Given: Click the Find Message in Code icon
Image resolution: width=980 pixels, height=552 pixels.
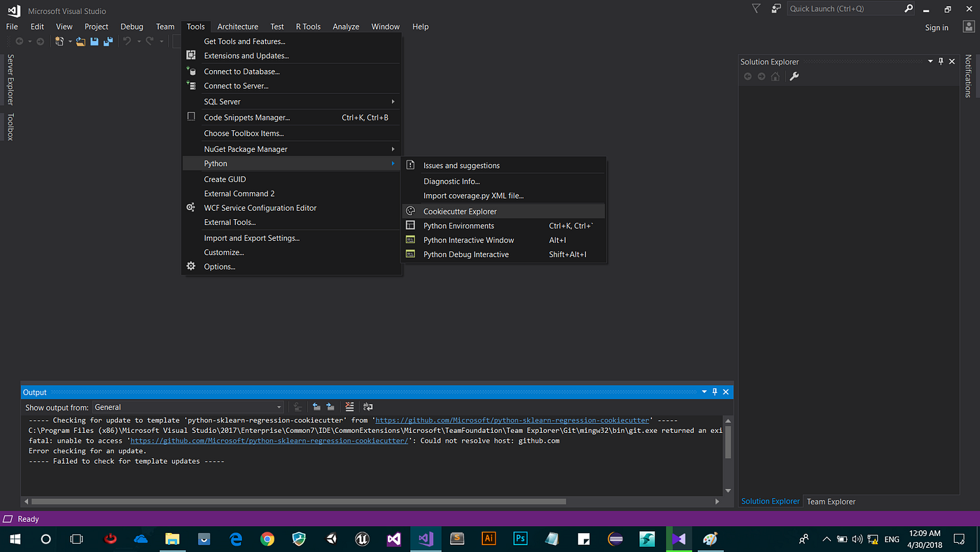Looking at the screenshot, I should (x=298, y=407).
